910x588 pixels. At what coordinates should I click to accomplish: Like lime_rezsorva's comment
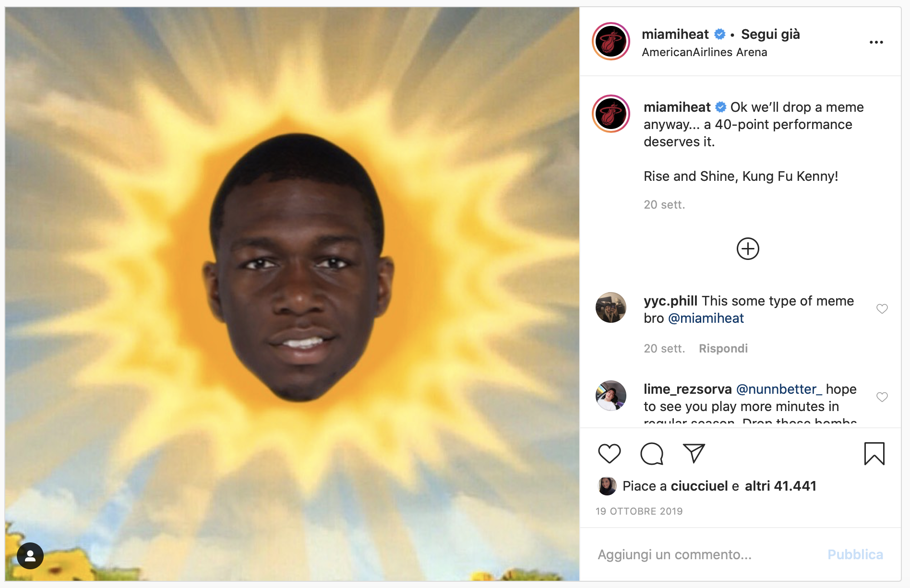(x=882, y=397)
